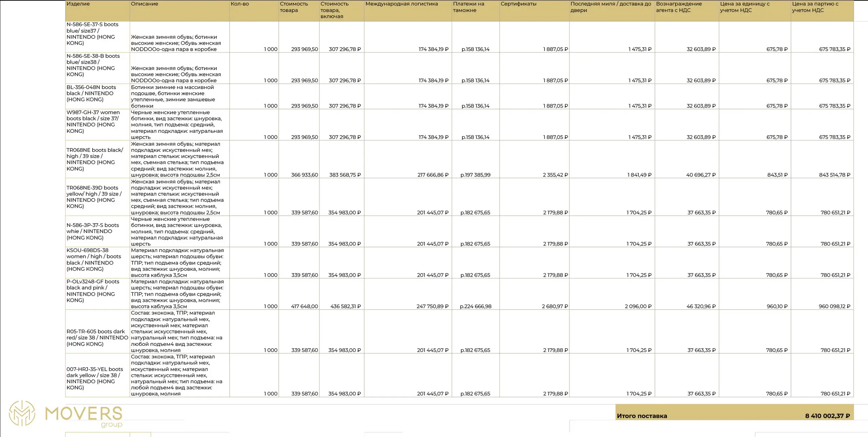Select last mile value 1 841,49 ₽
The height and width of the screenshot is (437, 868).
pyautogui.click(x=639, y=175)
